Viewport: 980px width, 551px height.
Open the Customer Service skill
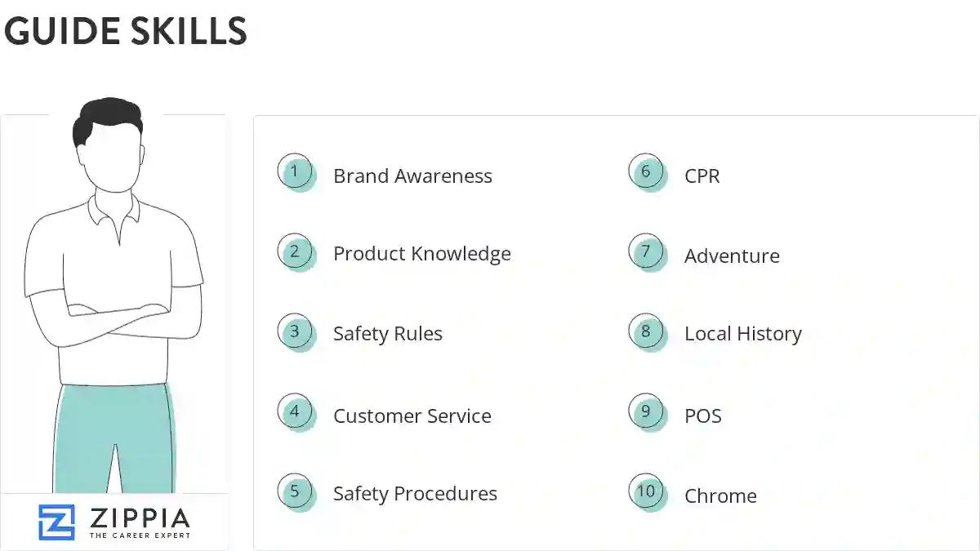coord(412,415)
